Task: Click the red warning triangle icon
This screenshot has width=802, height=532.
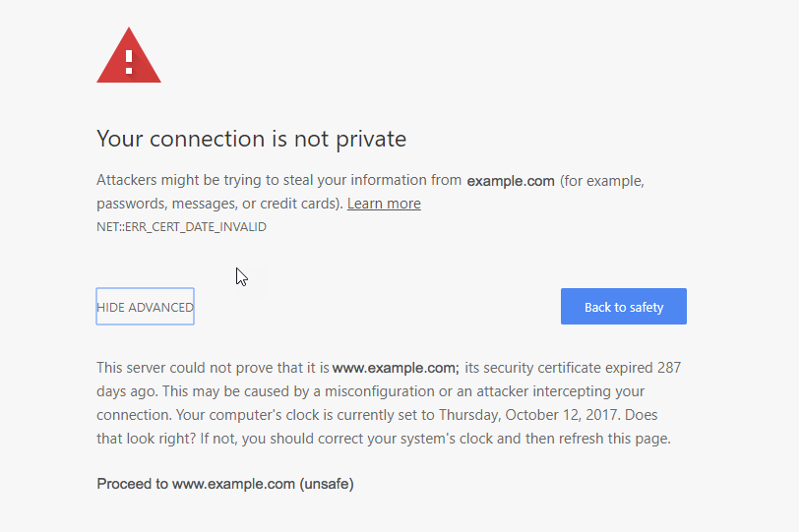Action: pyautogui.click(x=129, y=57)
